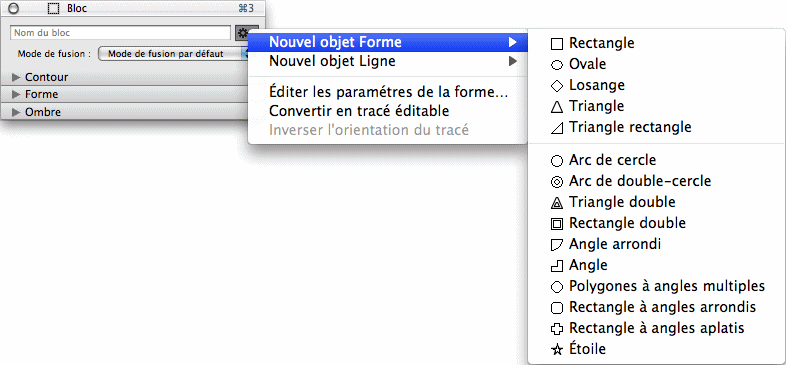Choose Éditer les paramètres de la forme

click(388, 93)
